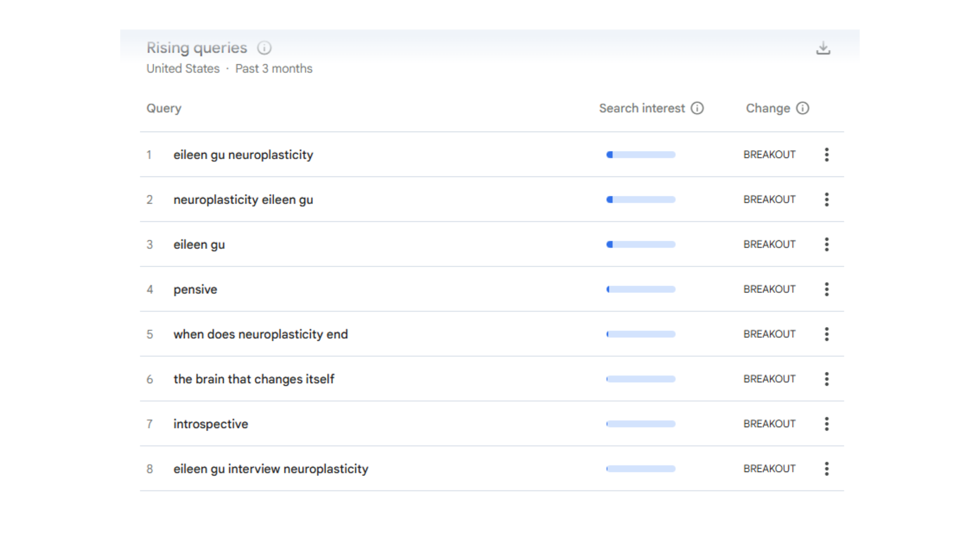Click Search interest info icon
Screen dimensions: 980x551
point(697,108)
